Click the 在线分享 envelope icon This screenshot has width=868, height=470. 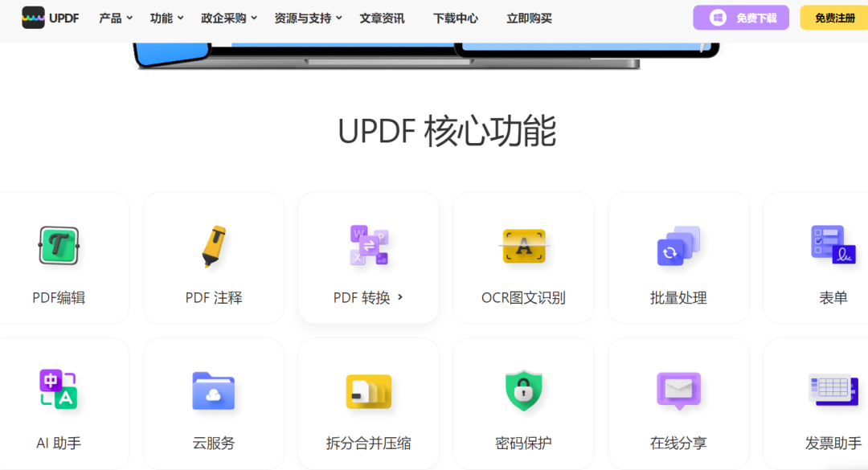[x=678, y=390]
